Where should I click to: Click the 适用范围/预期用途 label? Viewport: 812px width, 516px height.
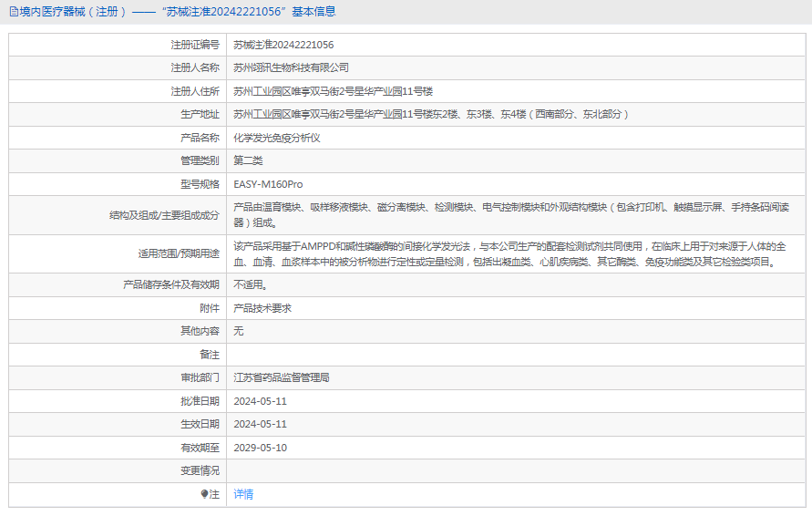click(179, 253)
